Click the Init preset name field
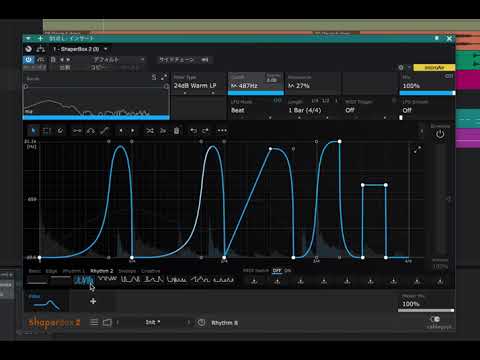Viewport: 480px width, 360px height. point(153,322)
